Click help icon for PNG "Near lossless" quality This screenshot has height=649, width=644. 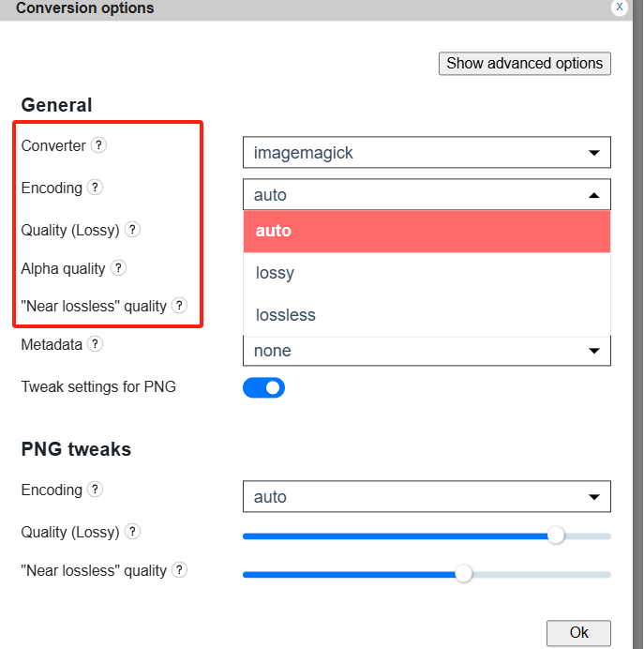click(179, 570)
